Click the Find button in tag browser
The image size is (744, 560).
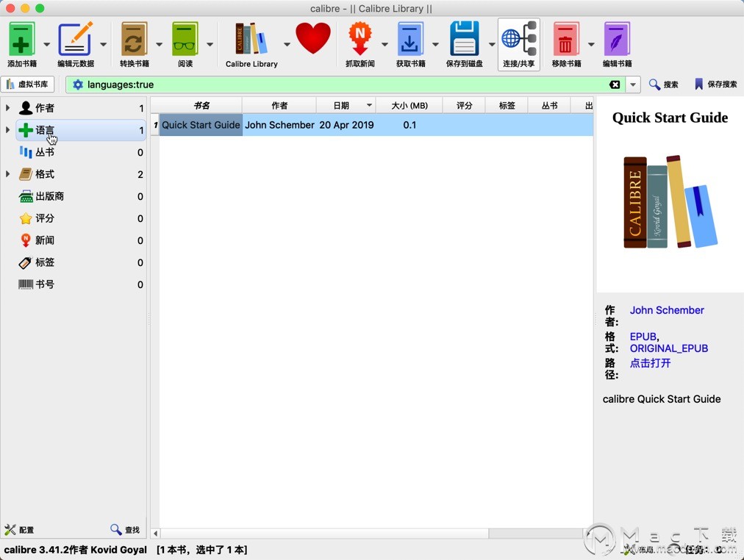click(125, 530)
